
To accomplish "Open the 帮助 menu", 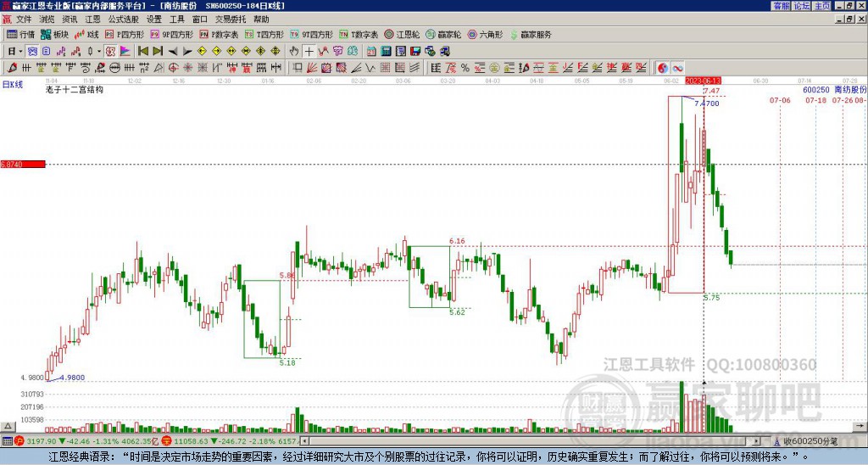I will coord(261,20).
